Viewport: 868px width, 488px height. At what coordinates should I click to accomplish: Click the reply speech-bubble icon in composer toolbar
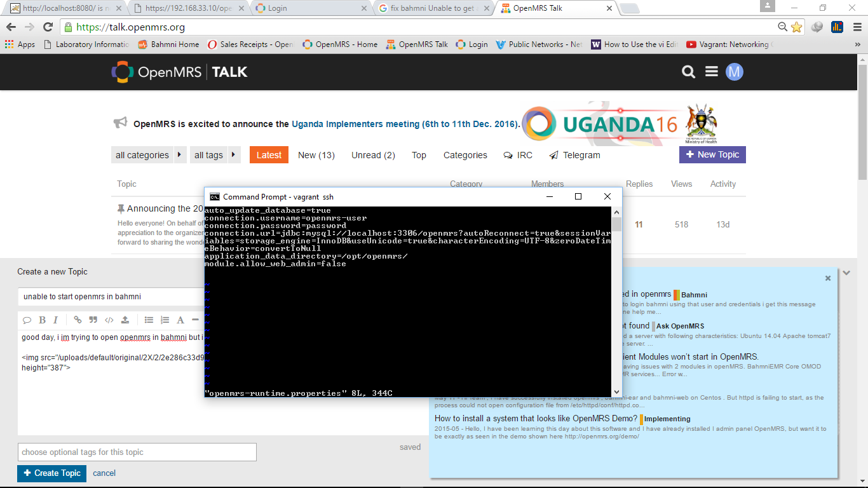(27, 320)
